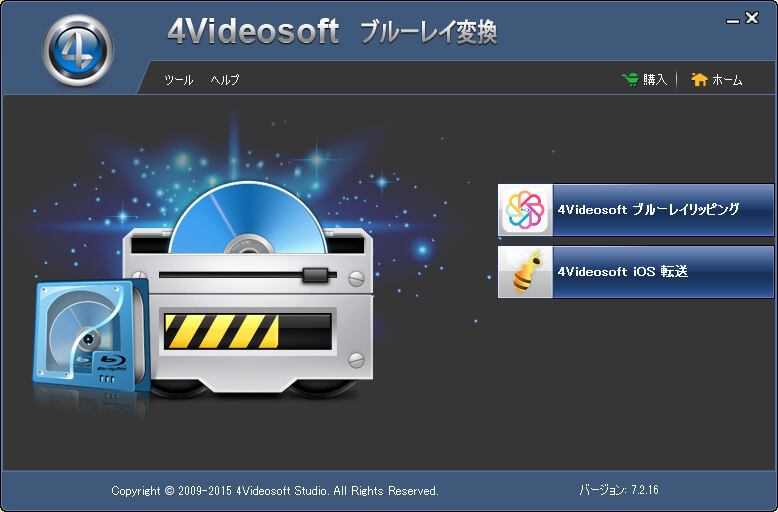Click the ブルーレイ変換 title text
The height and width of the screenshot is (512, 778).
[428, 33]
